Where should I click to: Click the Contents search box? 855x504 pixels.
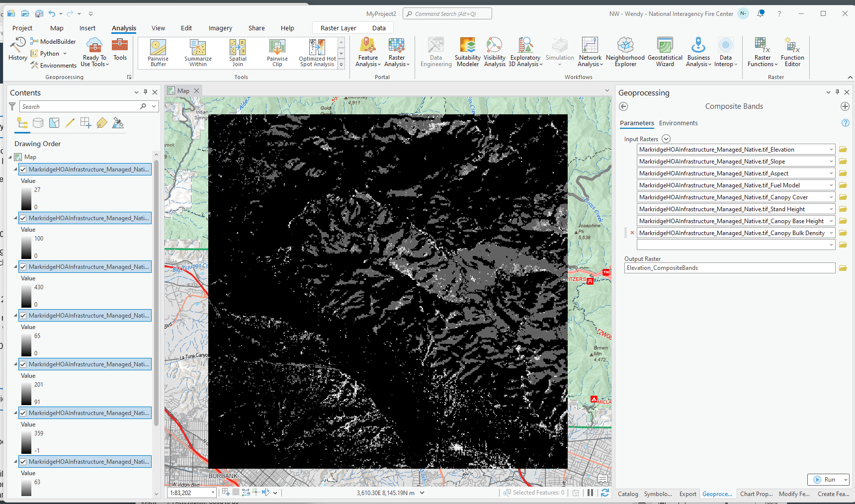click(x=80, y=106)
